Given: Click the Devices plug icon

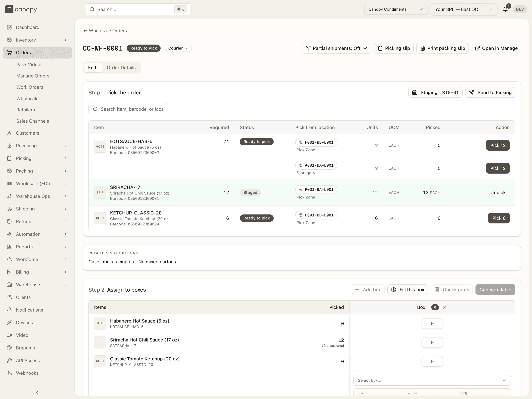Looking at the screenshot, I should click(x=9, y=323).
